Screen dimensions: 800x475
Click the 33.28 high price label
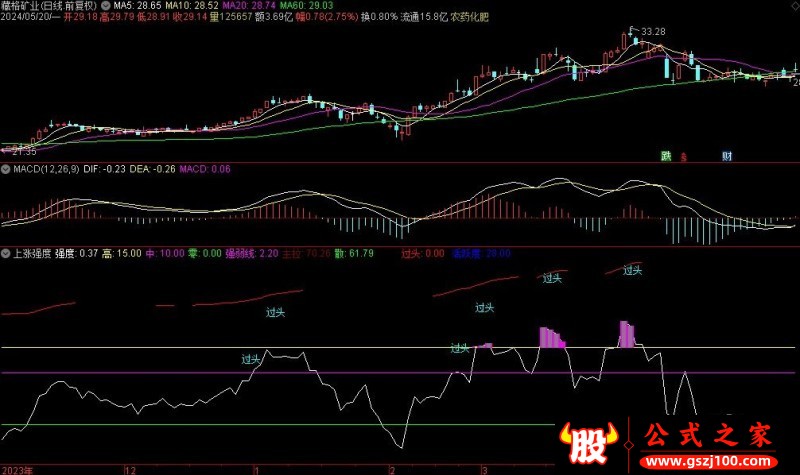pyautogui.click(x=653, y=33)
